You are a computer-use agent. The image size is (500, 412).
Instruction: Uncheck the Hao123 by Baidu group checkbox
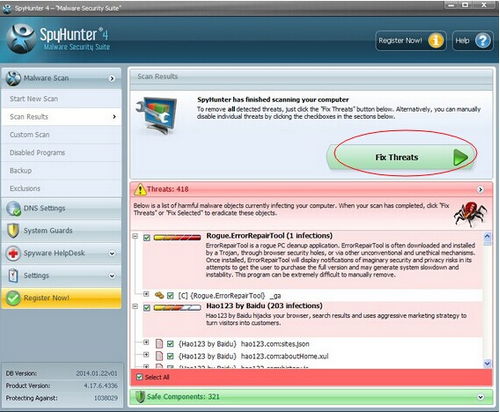[147, 308]
